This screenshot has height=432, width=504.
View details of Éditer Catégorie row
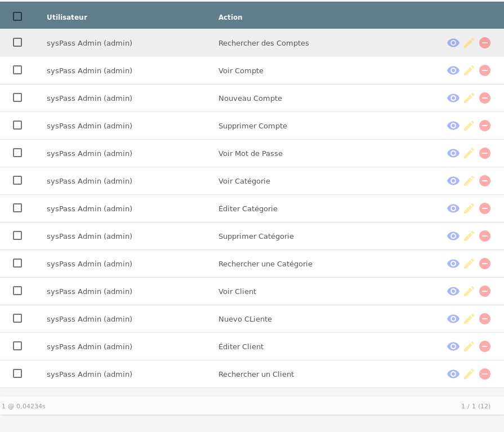(453, 208)
